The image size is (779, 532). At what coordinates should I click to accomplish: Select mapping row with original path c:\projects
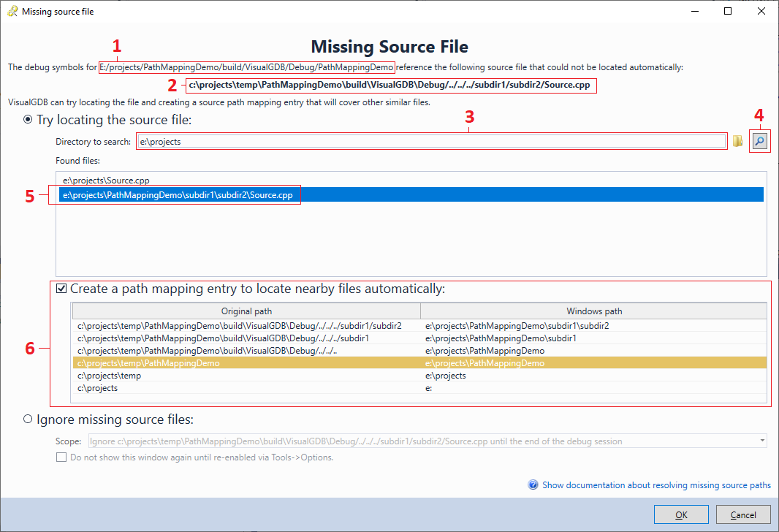point(419,388)
